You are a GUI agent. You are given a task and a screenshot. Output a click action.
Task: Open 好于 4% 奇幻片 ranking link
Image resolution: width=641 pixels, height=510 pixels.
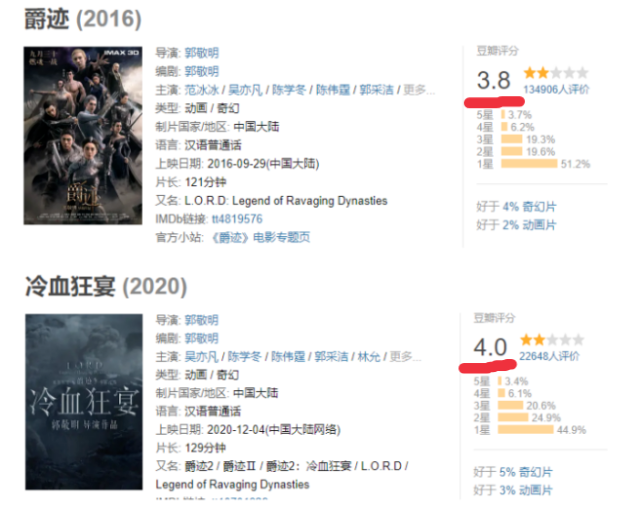click(516, 207)
